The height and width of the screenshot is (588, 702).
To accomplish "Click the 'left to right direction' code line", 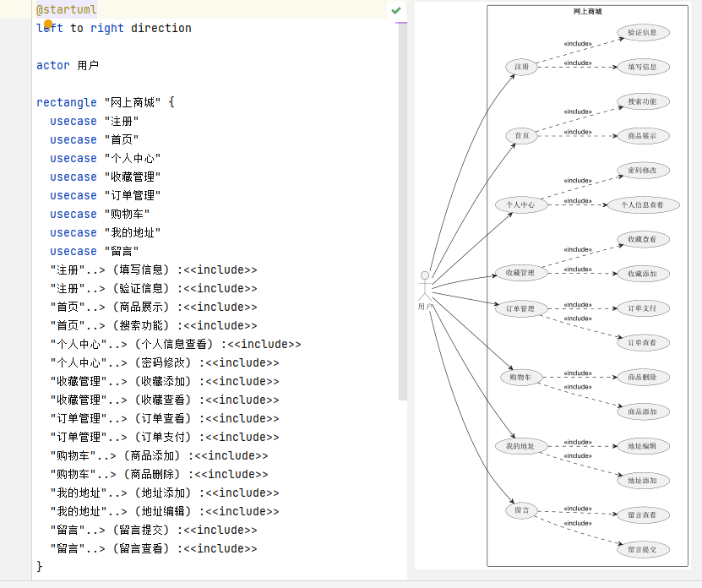I will 114,28.
